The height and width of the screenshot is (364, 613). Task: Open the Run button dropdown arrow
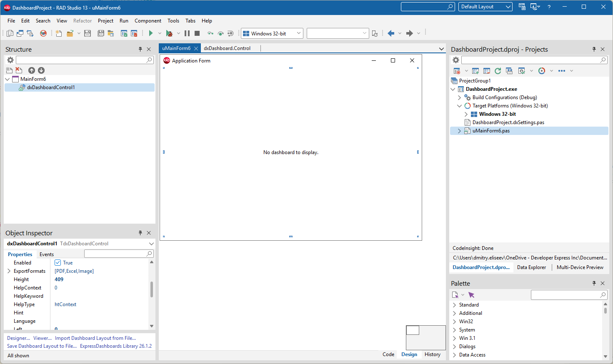[x=160, y=33]
